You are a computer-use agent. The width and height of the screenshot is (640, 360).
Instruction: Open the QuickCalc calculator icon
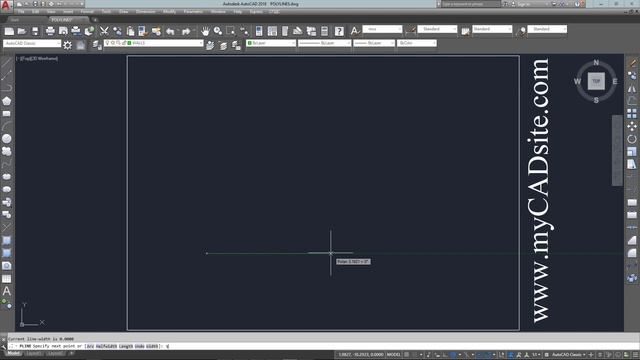click(324, 31)
